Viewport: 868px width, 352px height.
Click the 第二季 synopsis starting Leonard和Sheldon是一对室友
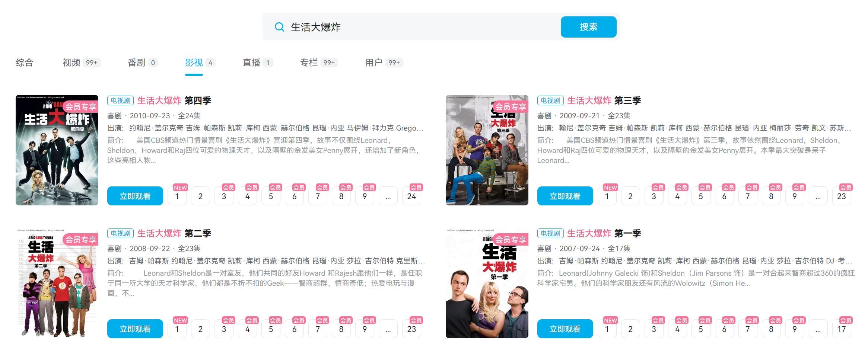265,283
